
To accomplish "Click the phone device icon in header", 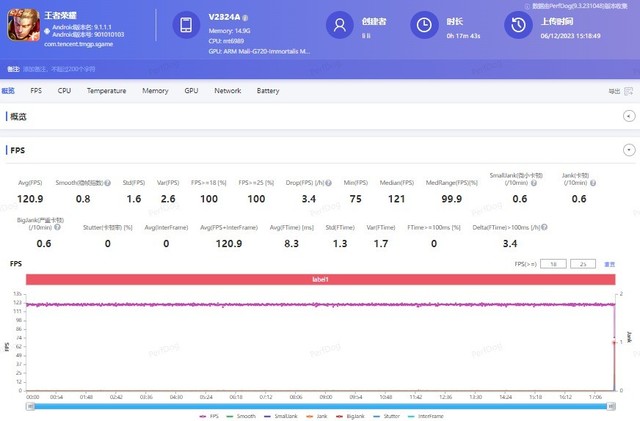I will pyautogui.click(x=185, y=27).
